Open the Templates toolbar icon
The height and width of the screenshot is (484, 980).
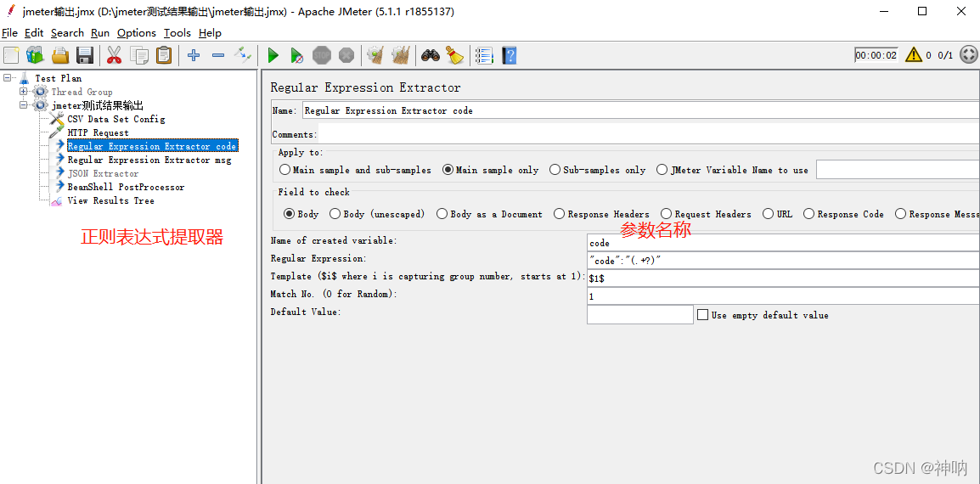[34, 55]
